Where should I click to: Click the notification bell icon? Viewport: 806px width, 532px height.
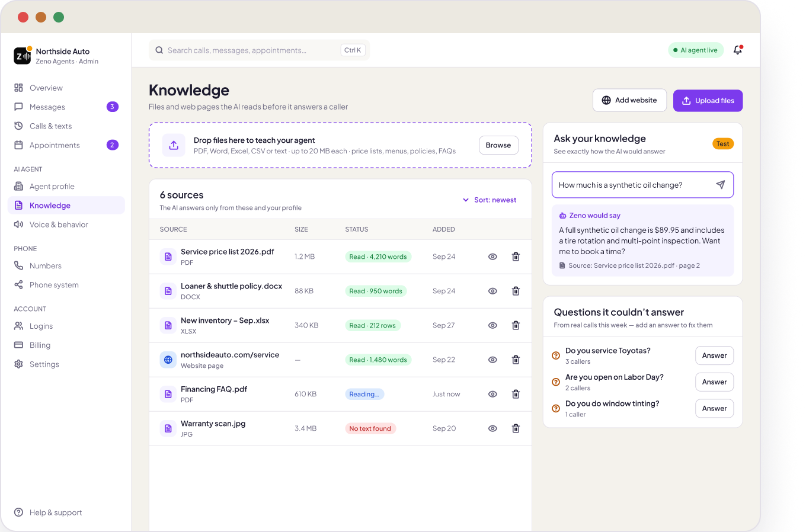pyautogui.click(x=738, y=50)
